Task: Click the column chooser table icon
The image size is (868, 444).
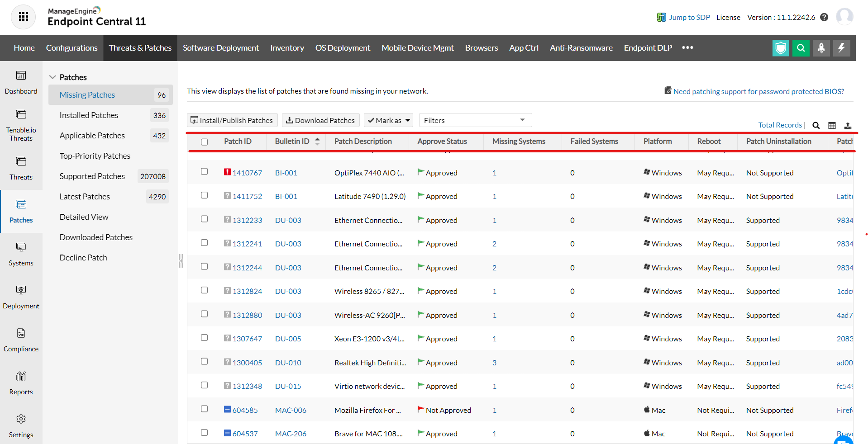Action: (x=832, y=125)
